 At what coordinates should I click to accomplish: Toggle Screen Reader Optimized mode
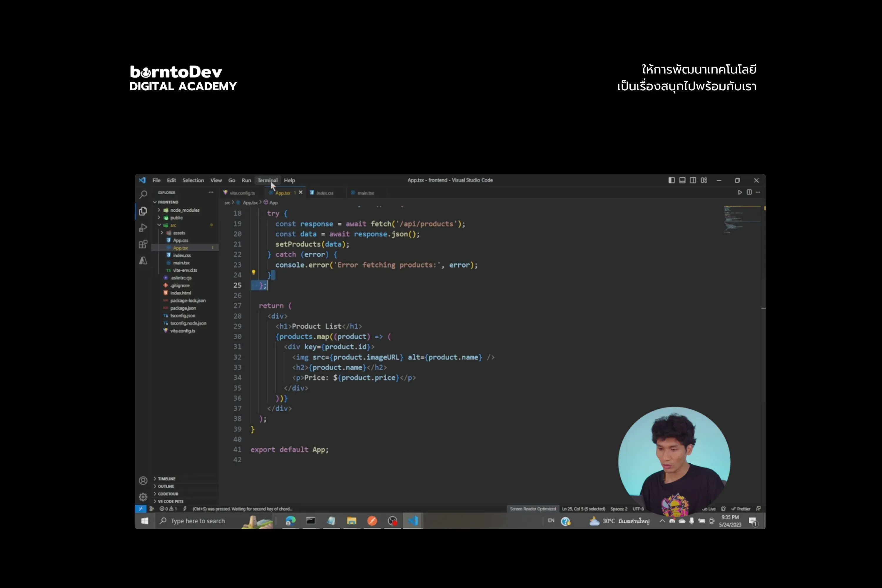click(x=534, y=509)
